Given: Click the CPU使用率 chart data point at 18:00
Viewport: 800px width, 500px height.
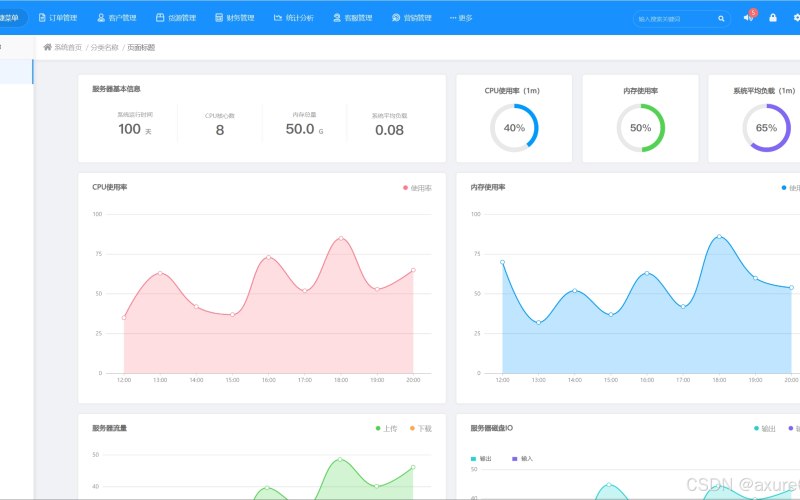Looking at the screenshot, I should 341,238.
